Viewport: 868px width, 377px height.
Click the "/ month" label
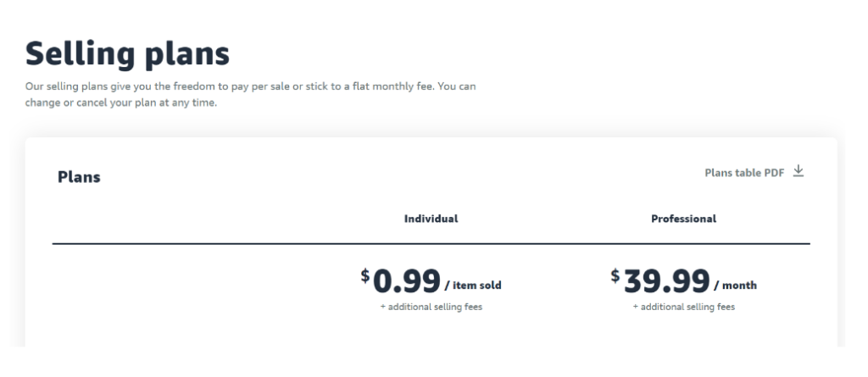tap(735, 286)
